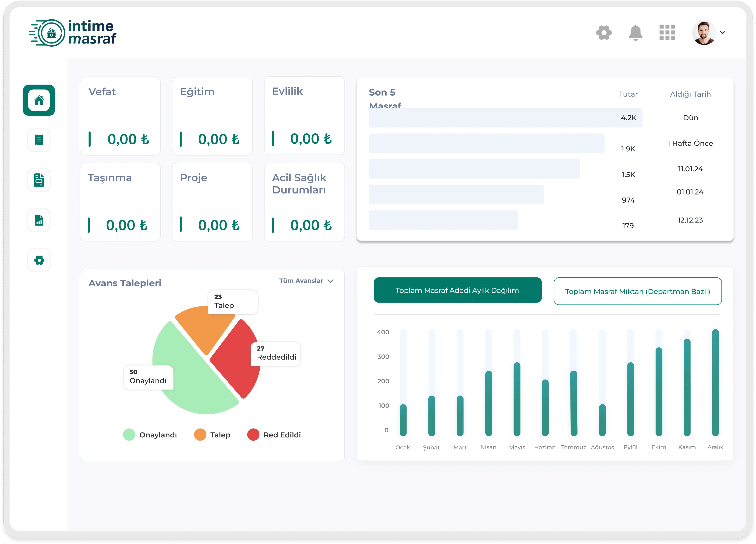The image size is (756, 544).
Task: Click the user profile avatar
Action: [x=704, y=33]
